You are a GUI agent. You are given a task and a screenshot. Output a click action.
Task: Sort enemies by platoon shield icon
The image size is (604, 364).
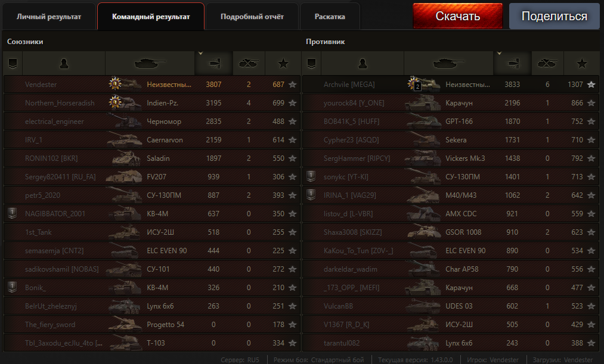click(x=312, y=64)
